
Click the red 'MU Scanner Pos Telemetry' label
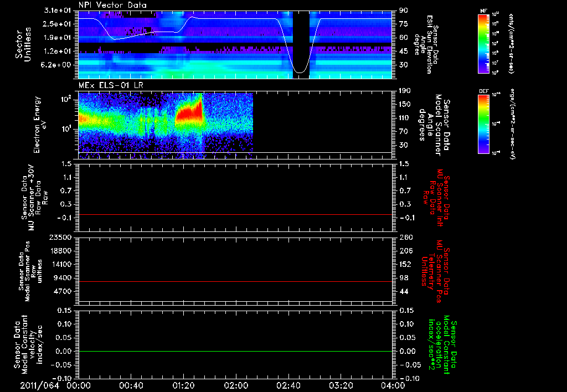click(x=435, y=271)
